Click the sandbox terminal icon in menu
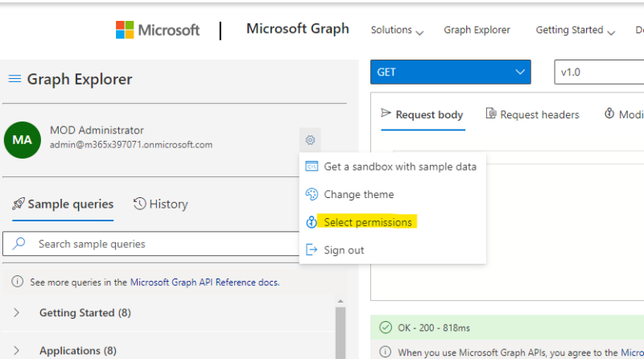This screenshot has height=359, width=644. tap(312, 167)
